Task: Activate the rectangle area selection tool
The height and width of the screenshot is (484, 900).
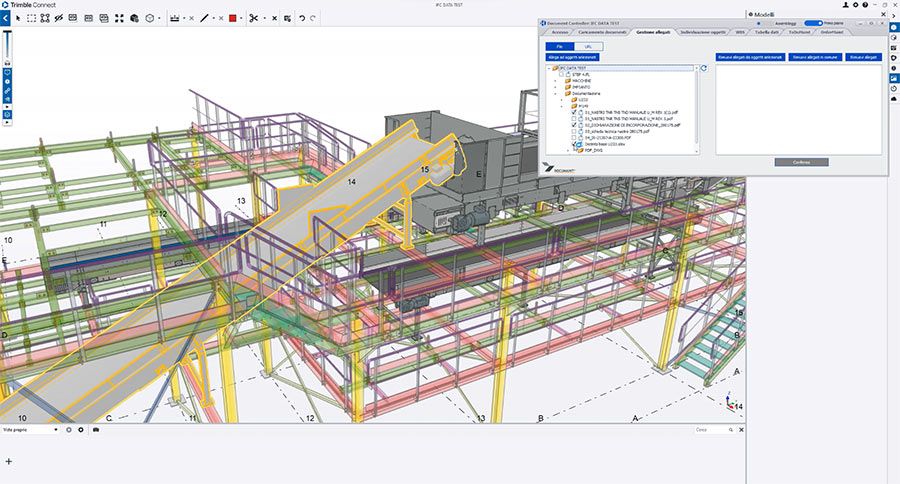Action: (x=32, y=18)
